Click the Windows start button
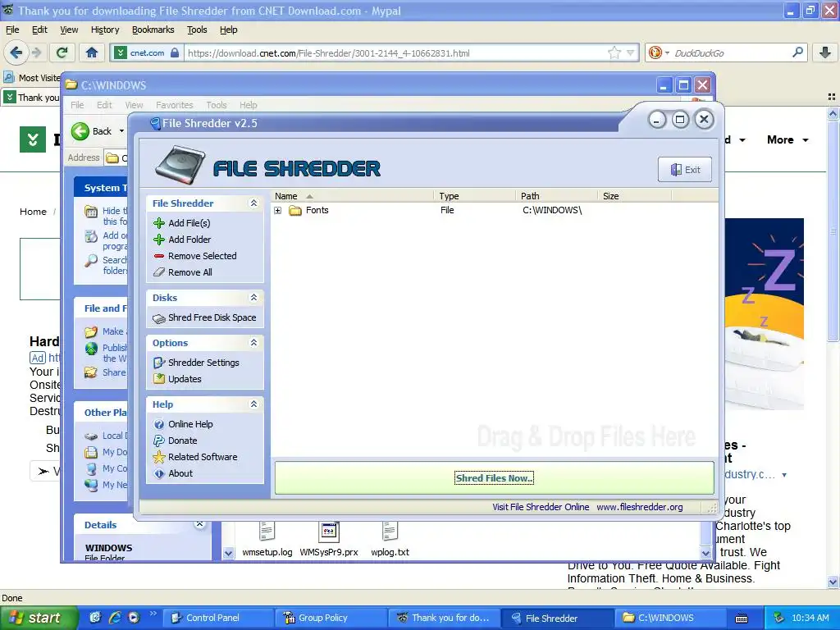This screenshot has width=840, height=630. (x=39, y=618)
